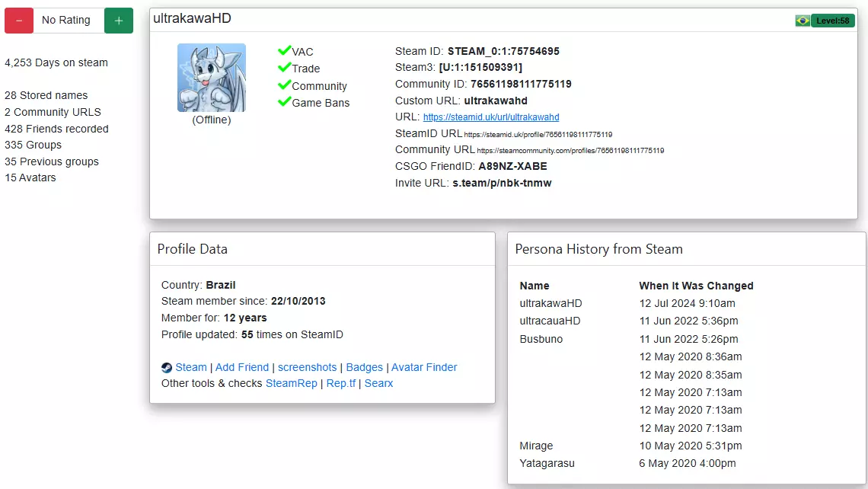Open the Rep.tf check link
868x489 pixels.
(341, 383)
